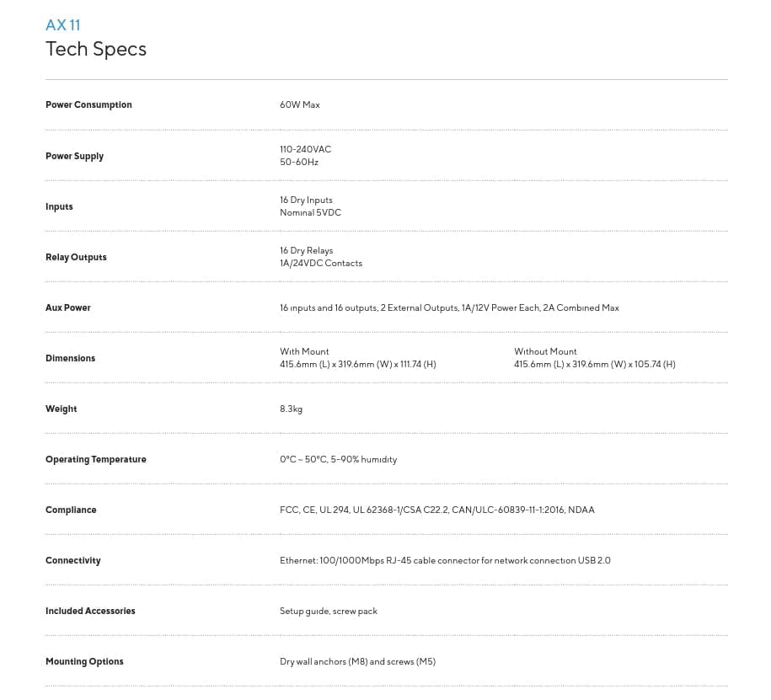Click the Ethernet connectivity description
This screenshot has height=700, width=771.
point(445,560)
